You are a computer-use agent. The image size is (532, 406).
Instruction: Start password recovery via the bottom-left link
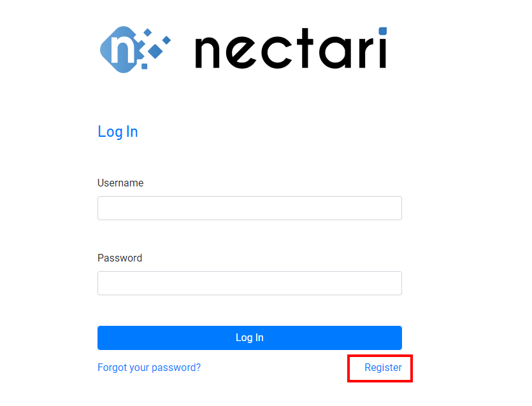149,367
